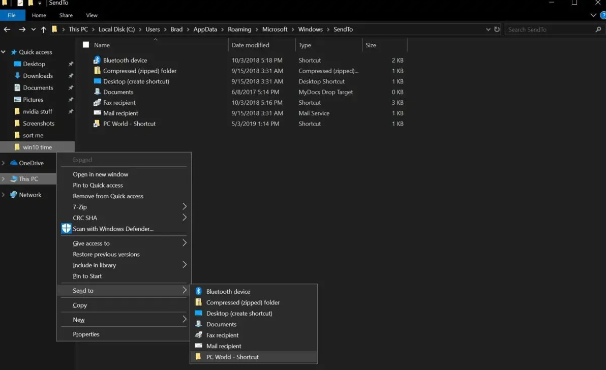The image size is (606, 370).
Task: Switch to the Share ribbon tab
Action: [66, 15]
